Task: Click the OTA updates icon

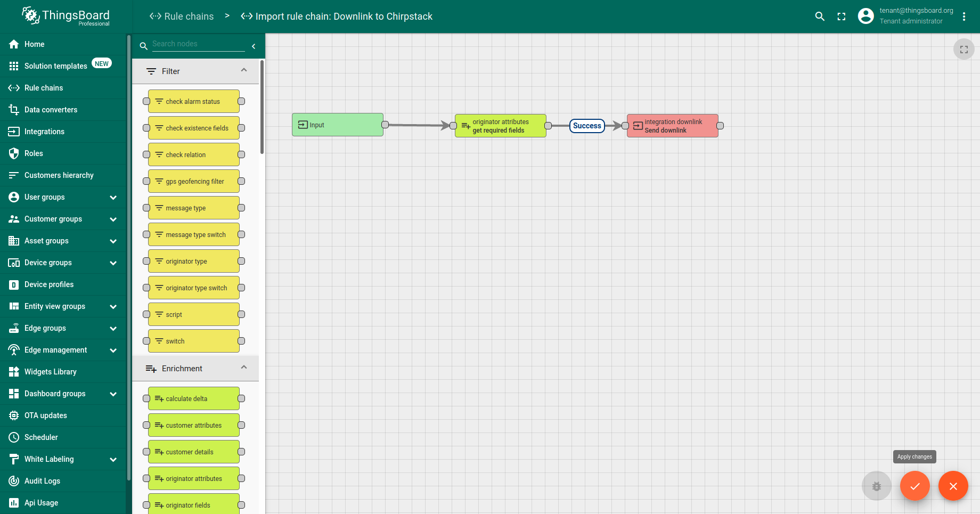Action: (14, 415)
